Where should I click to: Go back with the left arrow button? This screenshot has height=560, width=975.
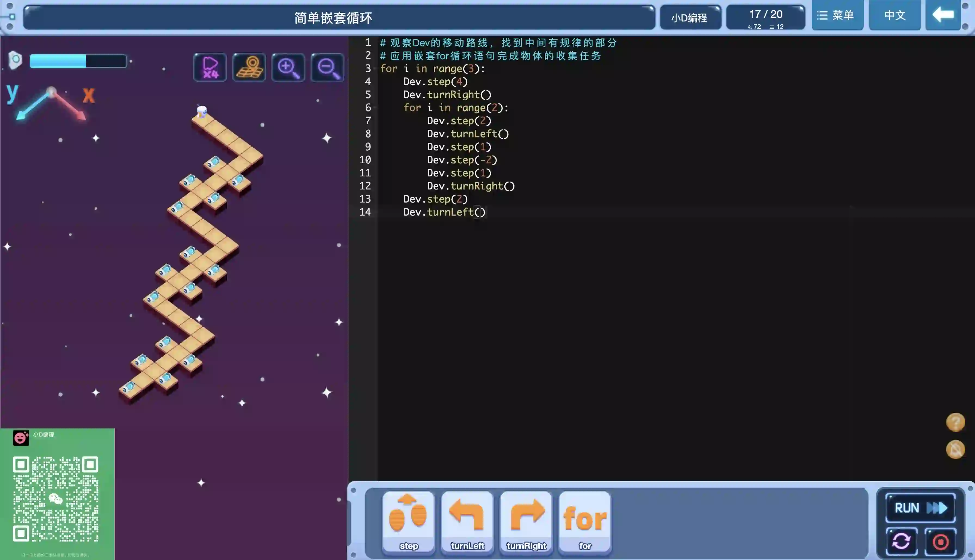(x=943, y=15)
